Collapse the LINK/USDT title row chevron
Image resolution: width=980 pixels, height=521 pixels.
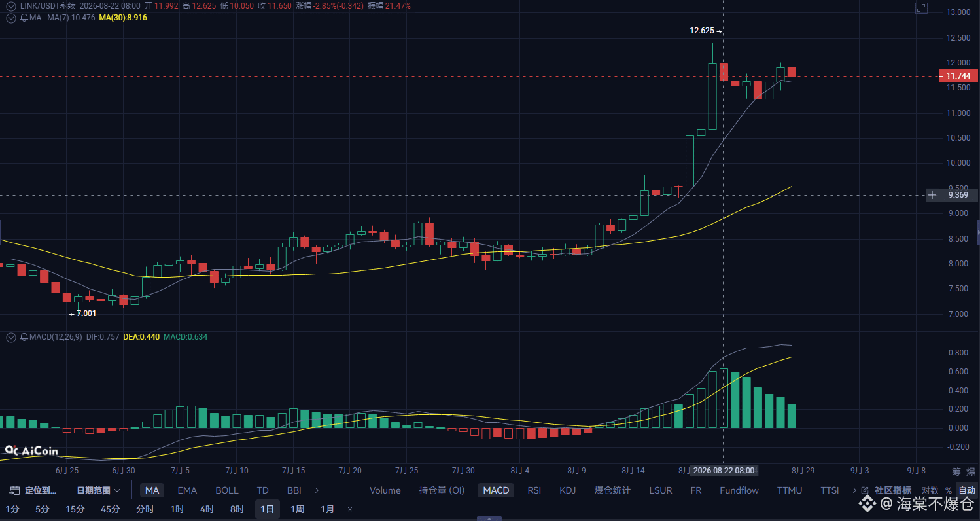tap(10, 6)
